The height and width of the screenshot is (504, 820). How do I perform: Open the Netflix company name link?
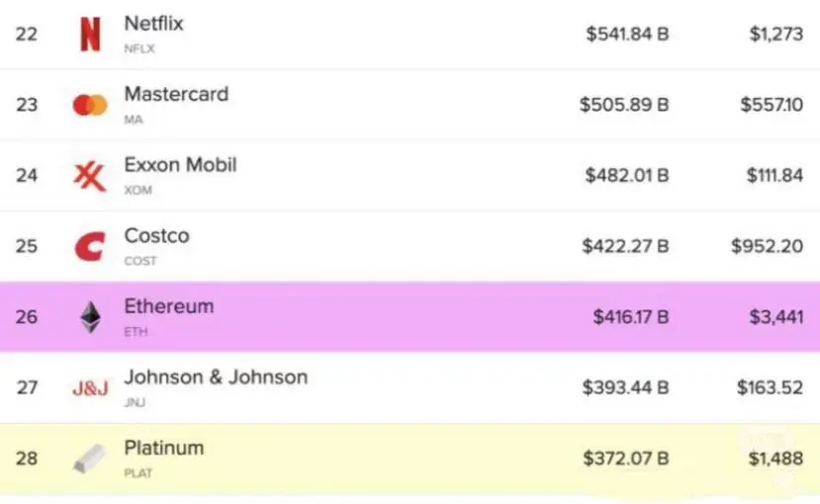pyautogui.click(x=153, y=24)
